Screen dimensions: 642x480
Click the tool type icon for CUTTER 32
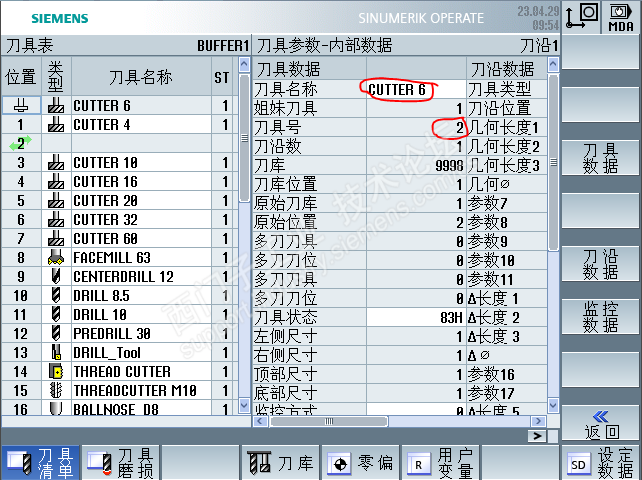pyautogui.click(x=56, y=220)
